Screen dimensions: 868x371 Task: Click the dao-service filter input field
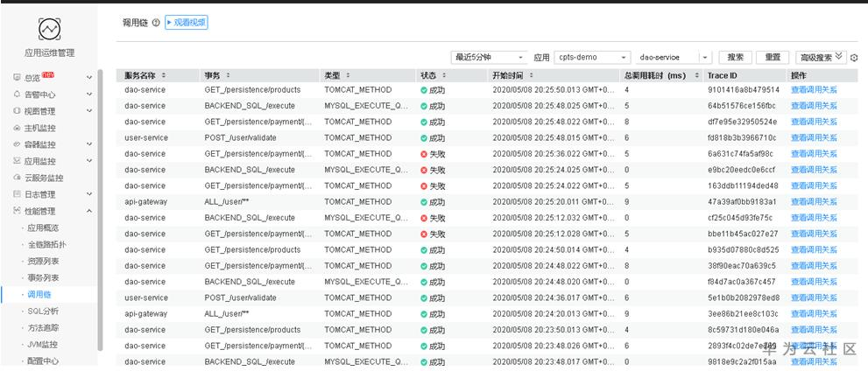click(x=667, y=58)
